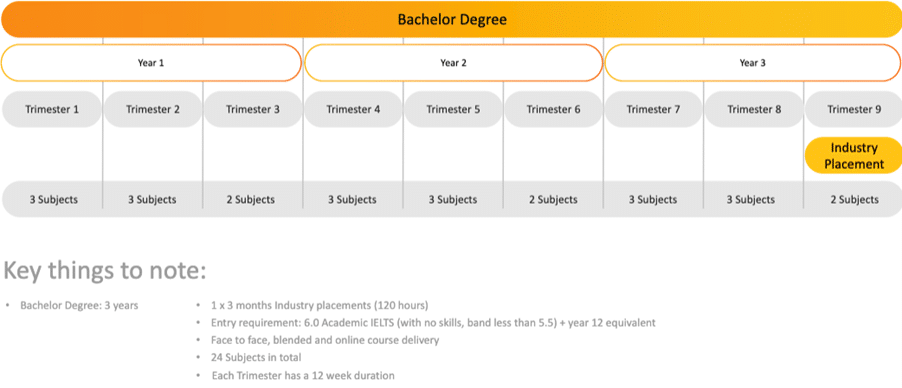Click '3 Subjects' under Trimester 1
902x388 pixels.
53,200
